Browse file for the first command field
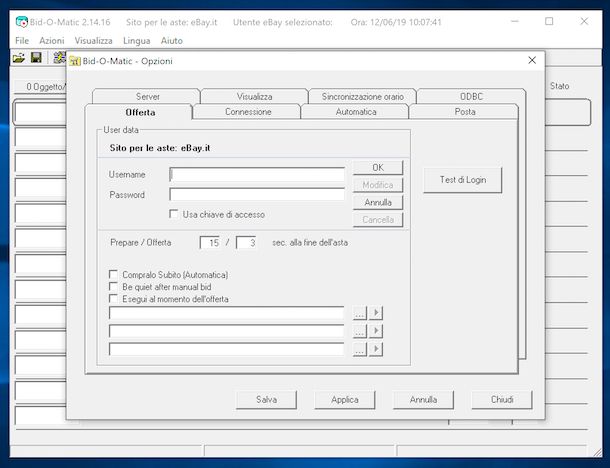 click(359, 313)
